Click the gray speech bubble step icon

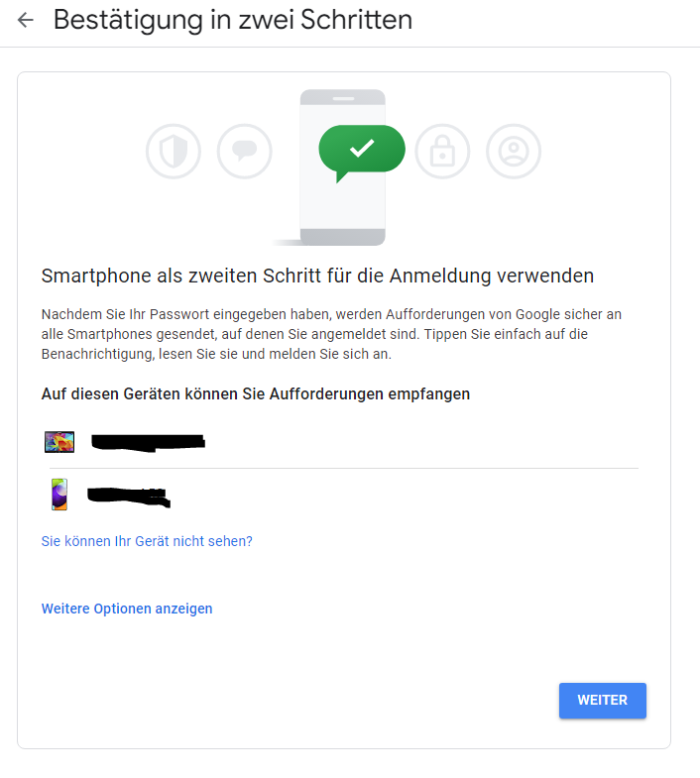click(244, 152)
